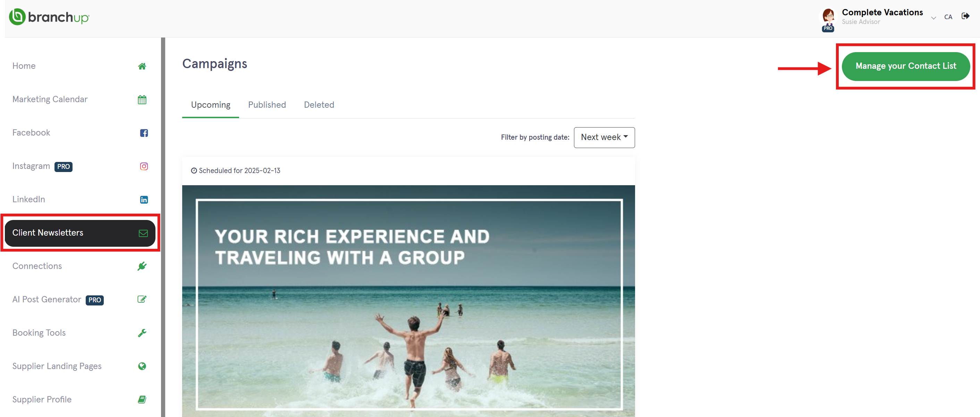980x417 pixels.
Task: Open Marketing Calendar via calendar icon
Action: 142,100
